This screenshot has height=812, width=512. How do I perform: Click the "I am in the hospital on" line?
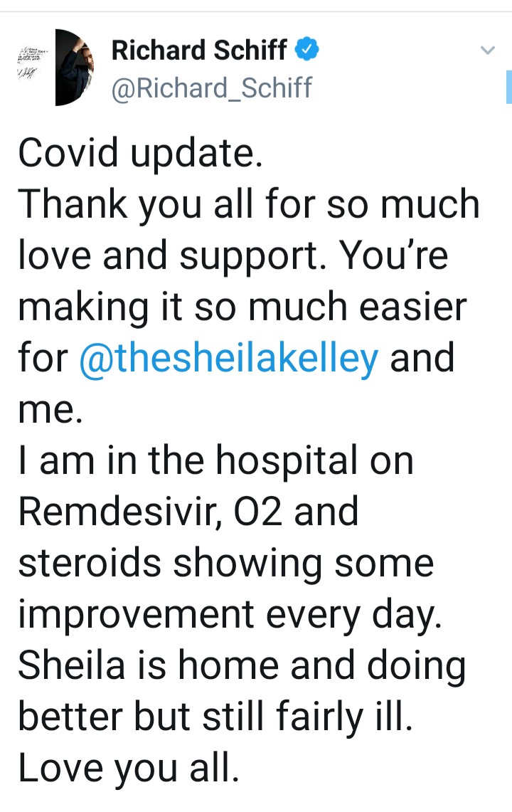[215, 461]
